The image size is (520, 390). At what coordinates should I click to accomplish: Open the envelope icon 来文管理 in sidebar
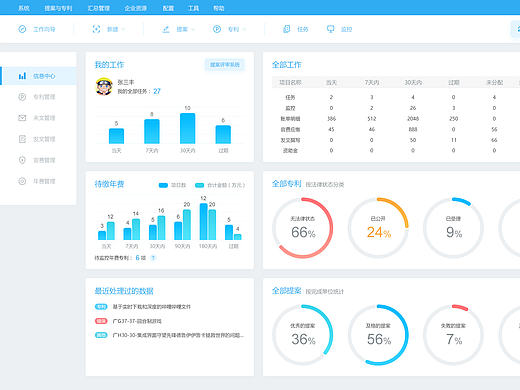[22, 118]
